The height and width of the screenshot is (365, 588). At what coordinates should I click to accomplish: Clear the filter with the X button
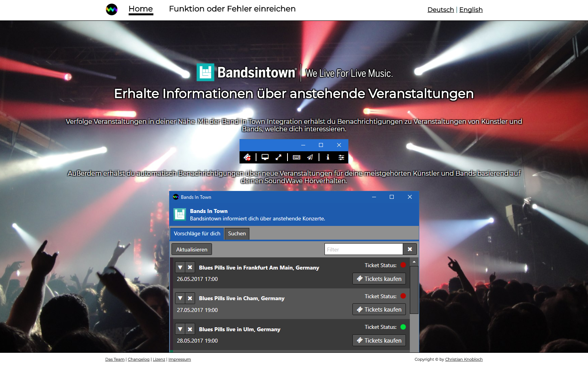click(x=410, y=249)
